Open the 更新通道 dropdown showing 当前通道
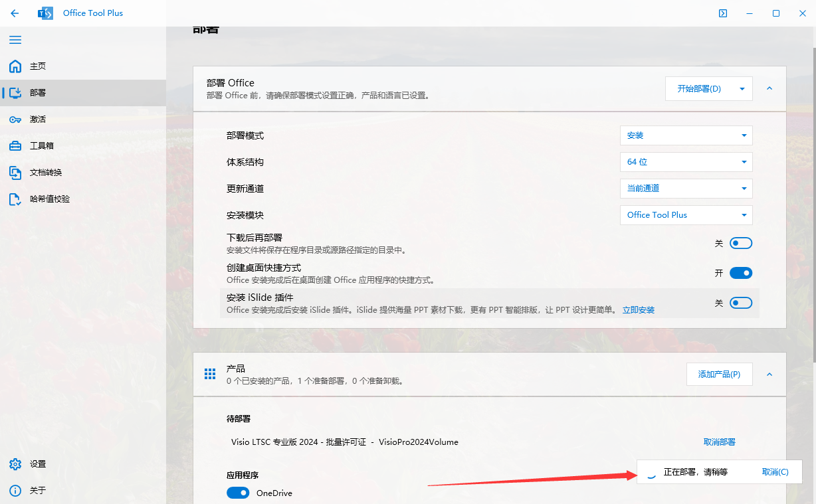The image size is (816, 504). pyautogui.click(x=686, y=189)
